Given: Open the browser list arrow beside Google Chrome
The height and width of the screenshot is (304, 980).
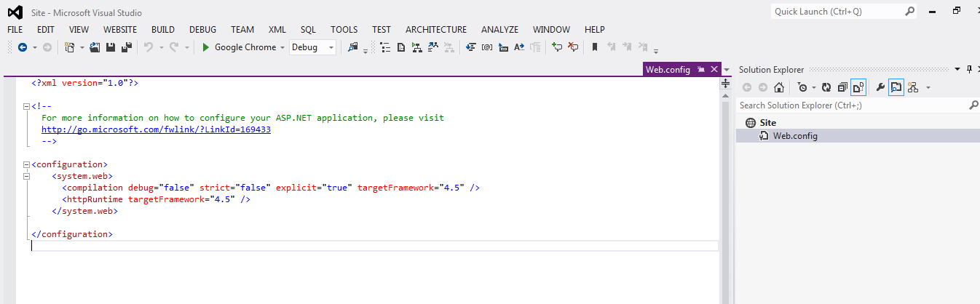Looking at the screenshot, I should [x=282, y=47].
